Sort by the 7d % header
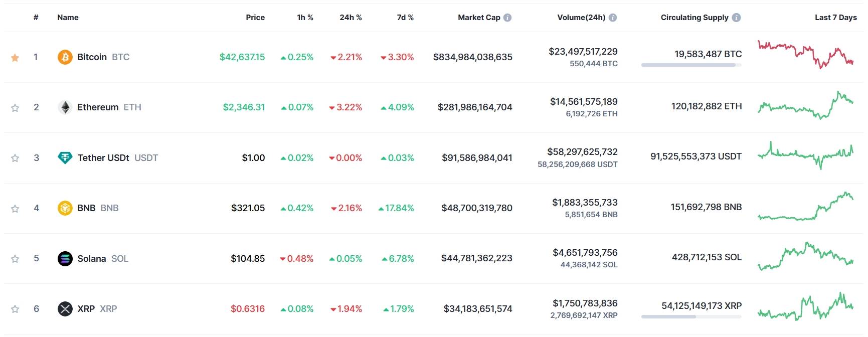The height and width of the screenshot is (337, 868). (405, 18)
